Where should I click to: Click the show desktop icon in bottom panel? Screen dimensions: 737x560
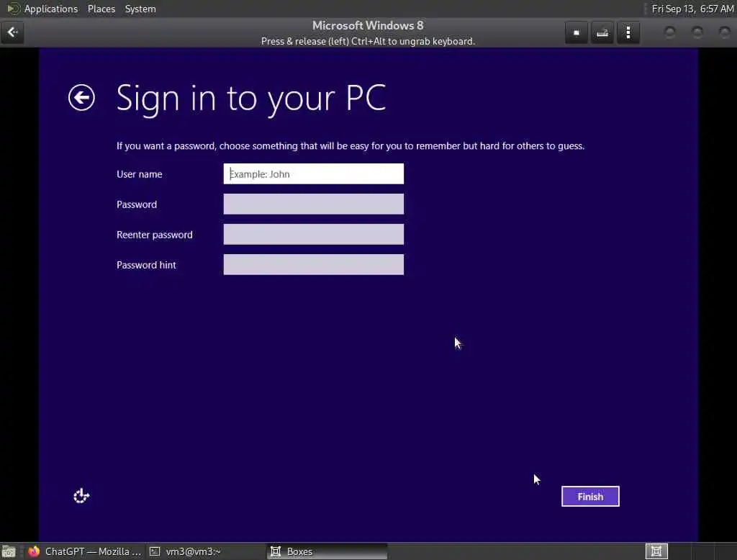9,551
